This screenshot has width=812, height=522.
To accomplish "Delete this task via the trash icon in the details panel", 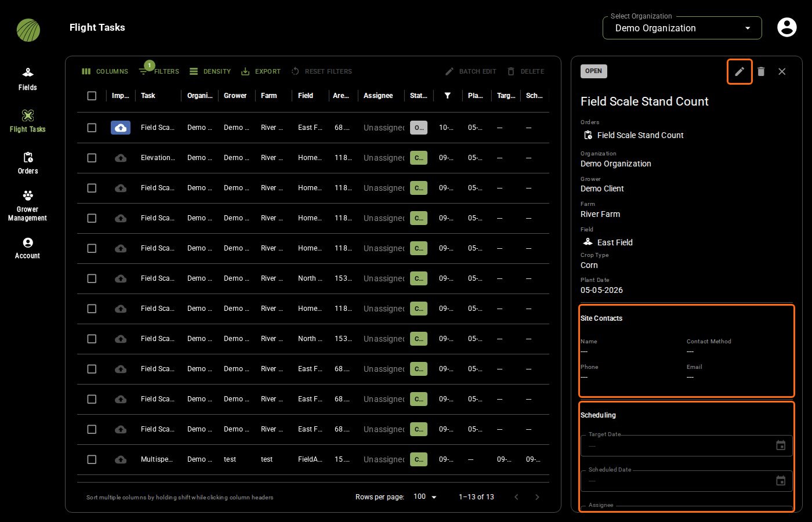I will tap(761, 71).
